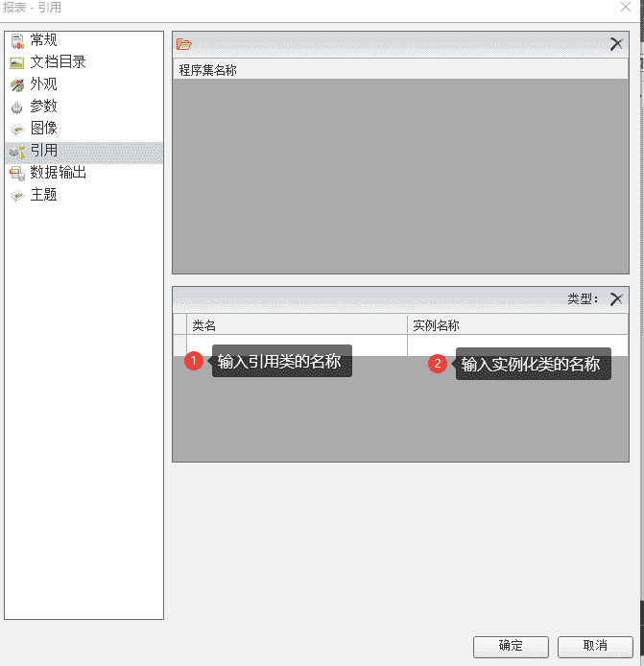This screenshot has height=666, width=644.
Task: Click the 外观 palette icon
Action: coord(17,84)
